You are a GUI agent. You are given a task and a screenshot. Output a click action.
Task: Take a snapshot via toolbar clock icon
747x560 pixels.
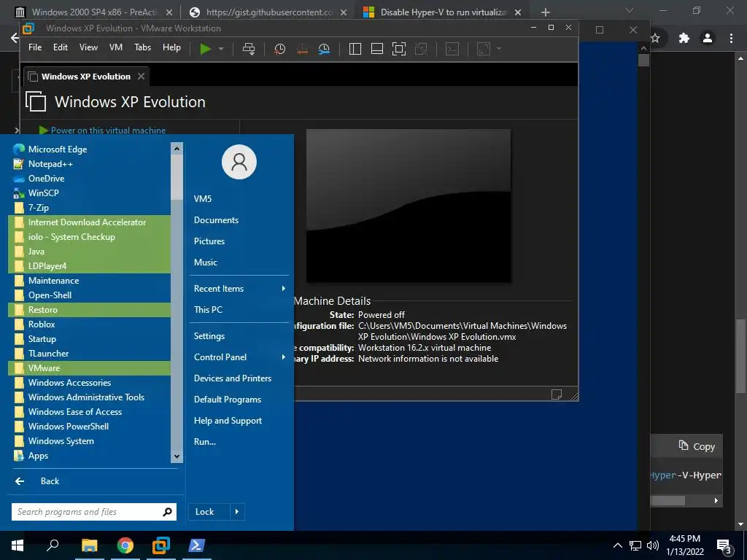tap(279, 49)
